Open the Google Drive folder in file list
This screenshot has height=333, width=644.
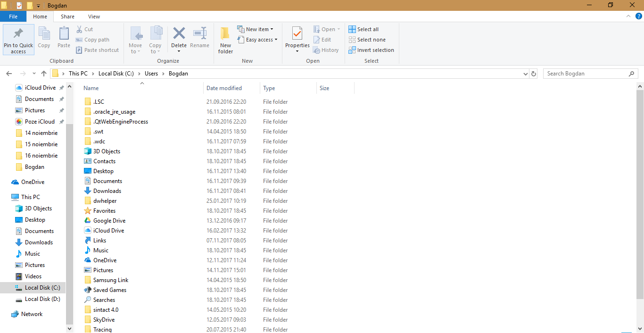[x=109, y=221]
